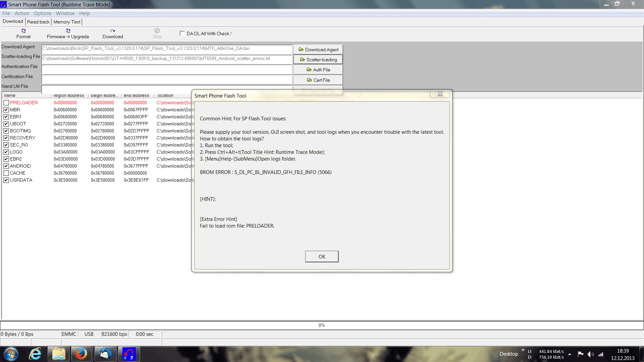Click the Action Center flag icon

point(580,354)
